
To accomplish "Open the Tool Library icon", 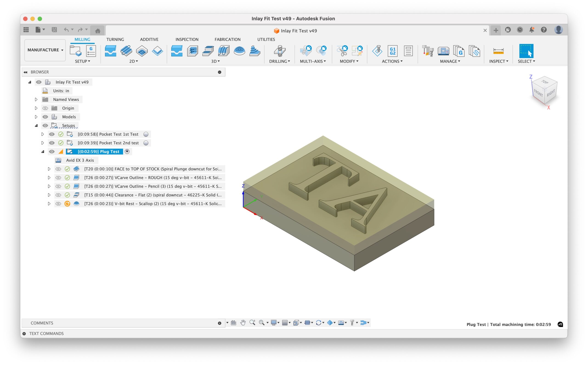I will click(x=427, y=51).
